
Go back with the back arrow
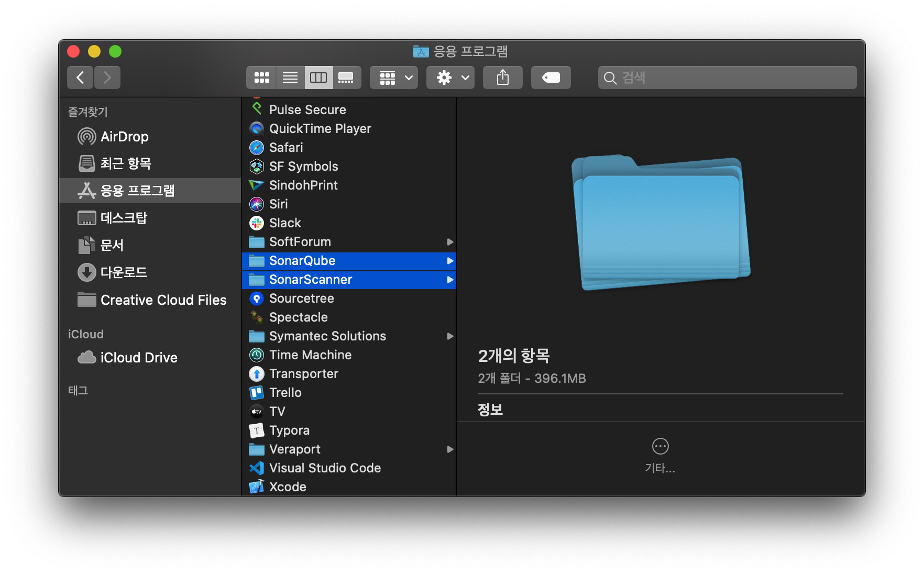point(80,78)
